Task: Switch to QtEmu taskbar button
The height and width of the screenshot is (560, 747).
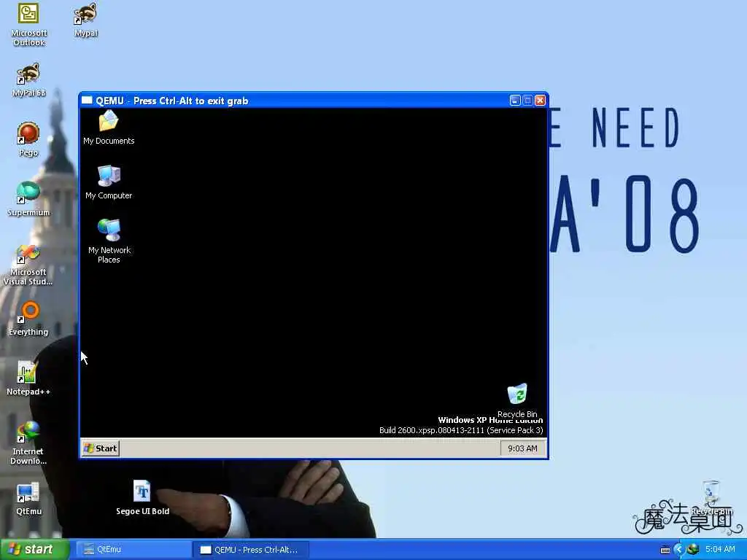Action: (x=133, y=550)
